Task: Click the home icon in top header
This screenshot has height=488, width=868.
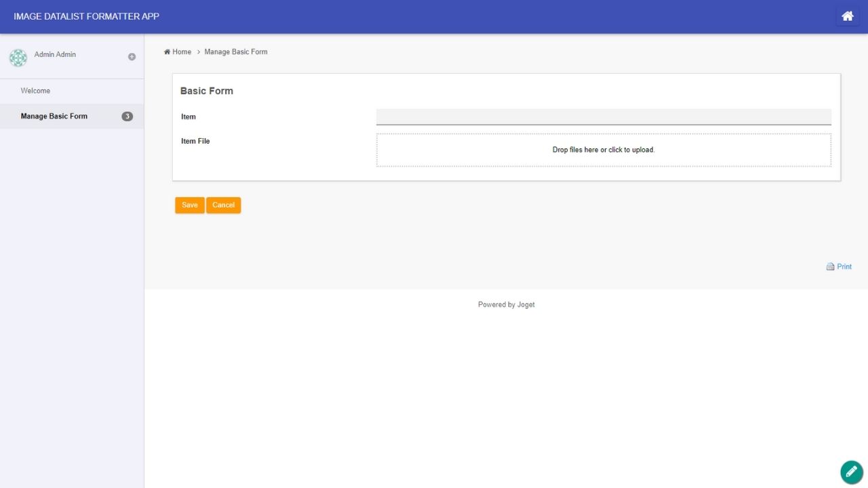Action: (x=847, y=16)
